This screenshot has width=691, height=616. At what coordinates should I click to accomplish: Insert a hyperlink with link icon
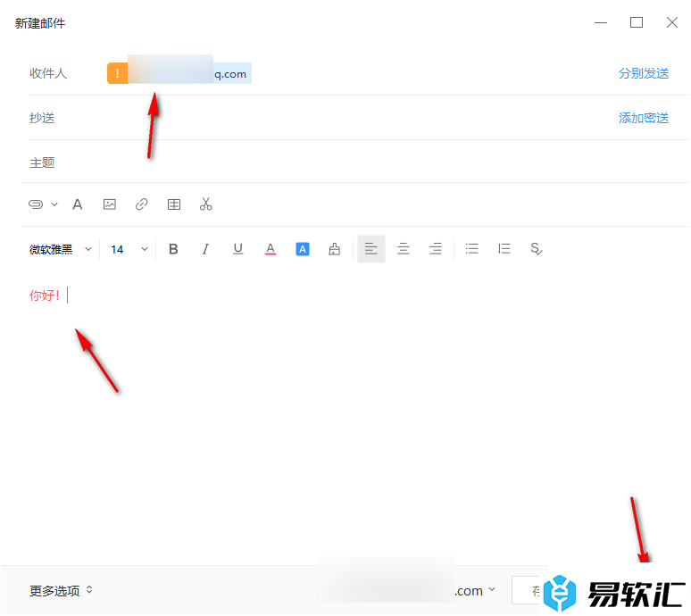point(141,204)
